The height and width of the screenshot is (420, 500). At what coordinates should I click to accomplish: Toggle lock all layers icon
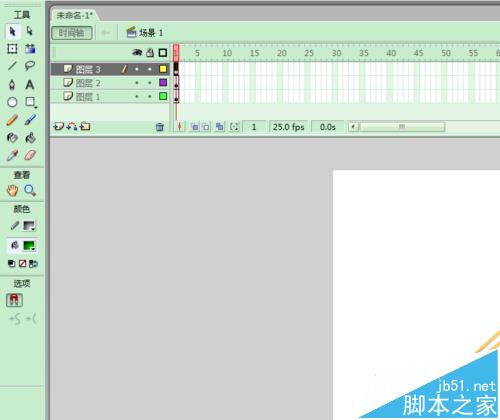point(150,53)
